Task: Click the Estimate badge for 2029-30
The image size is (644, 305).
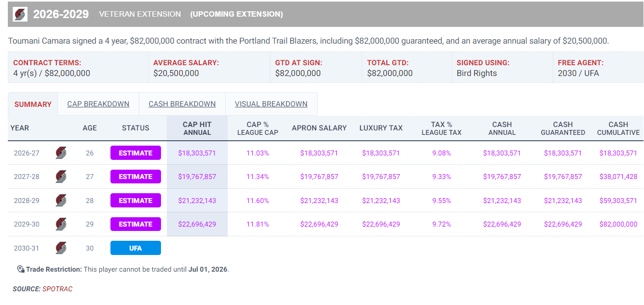Action: coord(135,224)
